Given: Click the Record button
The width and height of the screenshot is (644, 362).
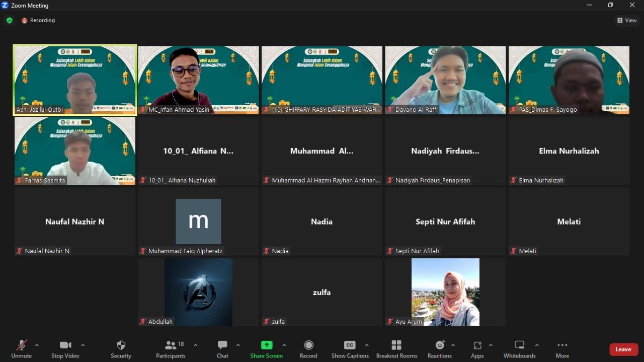Looking at the screenshot, I should click(308, 349).
